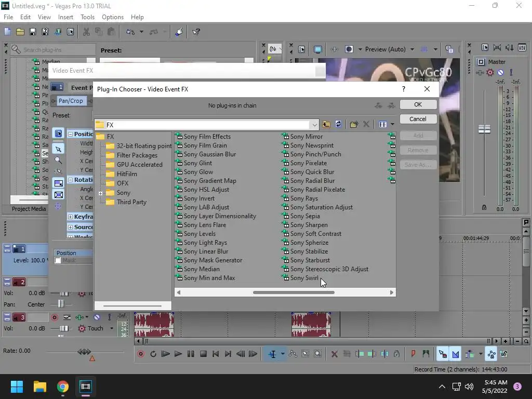532x399 pixels.
Task: Click the Stop button in transport bar
Action: point(203,354)
